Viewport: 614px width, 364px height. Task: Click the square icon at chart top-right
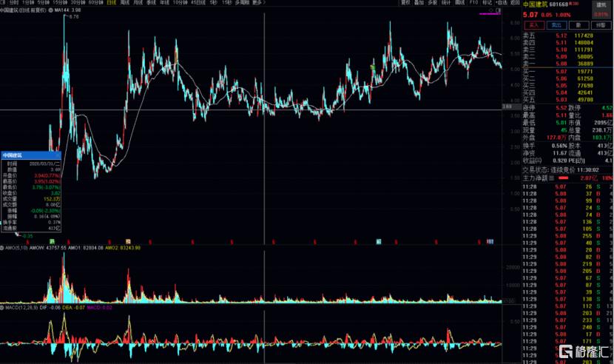pos(498,10)
